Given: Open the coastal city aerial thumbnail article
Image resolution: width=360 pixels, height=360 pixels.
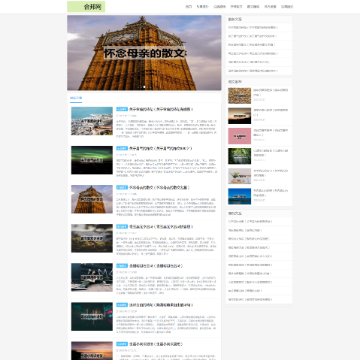Looking at the screenshot, I should point(92,121).
